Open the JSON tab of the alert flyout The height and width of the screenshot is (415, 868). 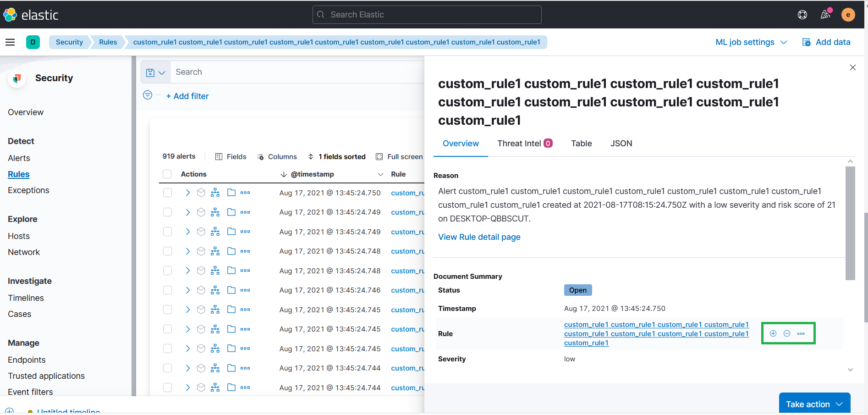pyautogui.click(x=621, y=143)
